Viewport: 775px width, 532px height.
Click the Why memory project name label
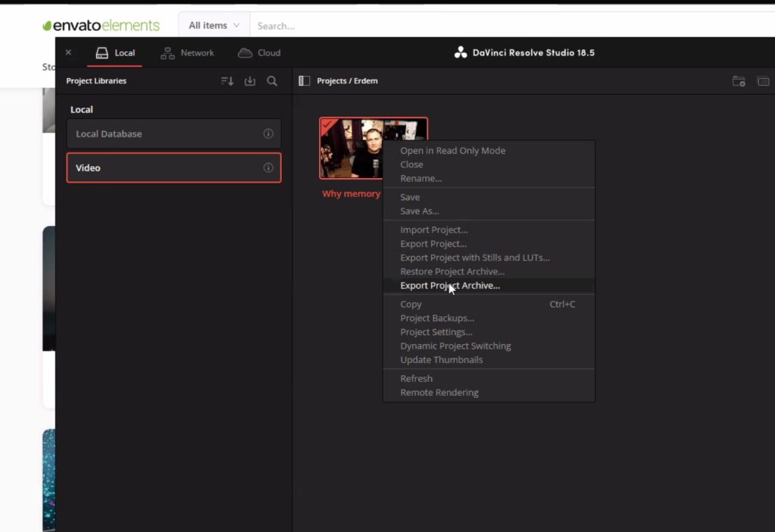(352, 194)
